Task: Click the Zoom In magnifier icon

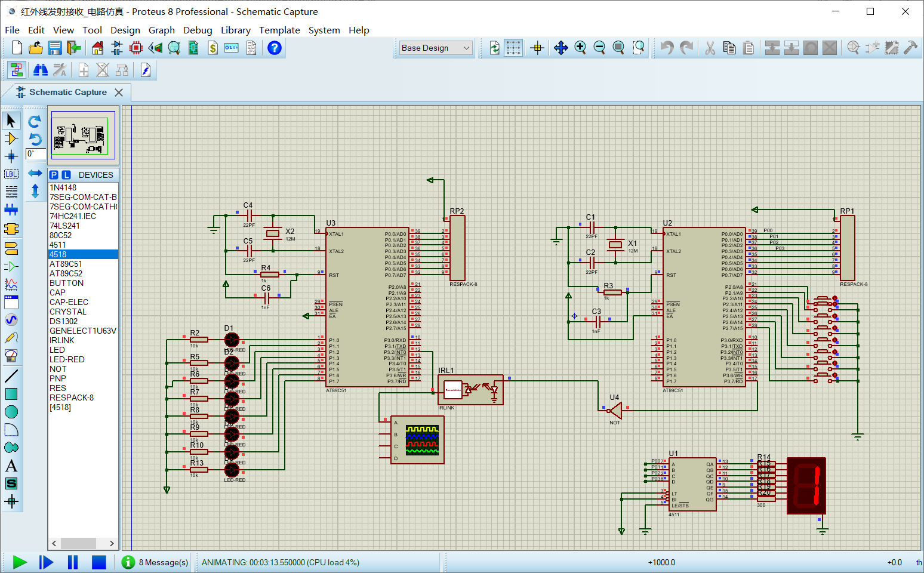Action: [580, 48]
